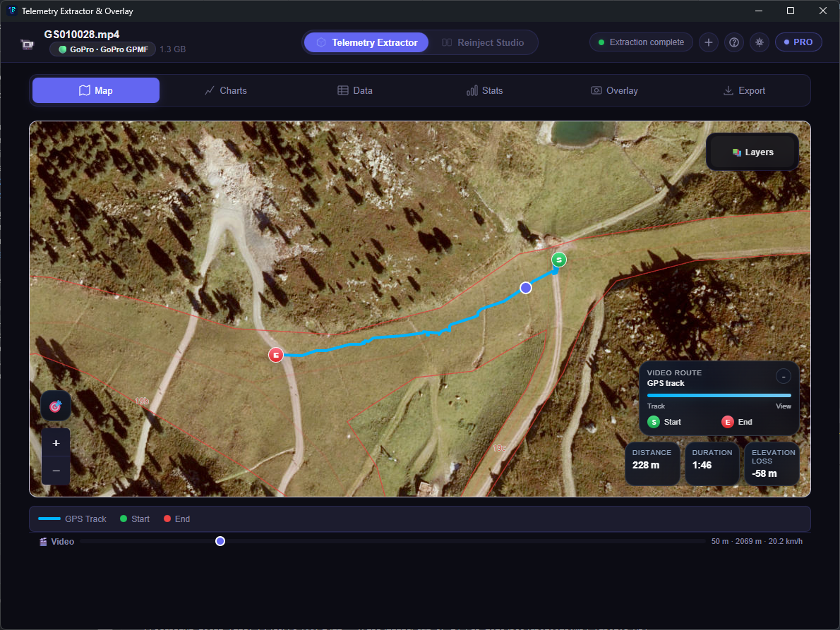This screenshot has height=630, width=840.
Task: Select the target recenter icon on the map
Action: [56, 406]
